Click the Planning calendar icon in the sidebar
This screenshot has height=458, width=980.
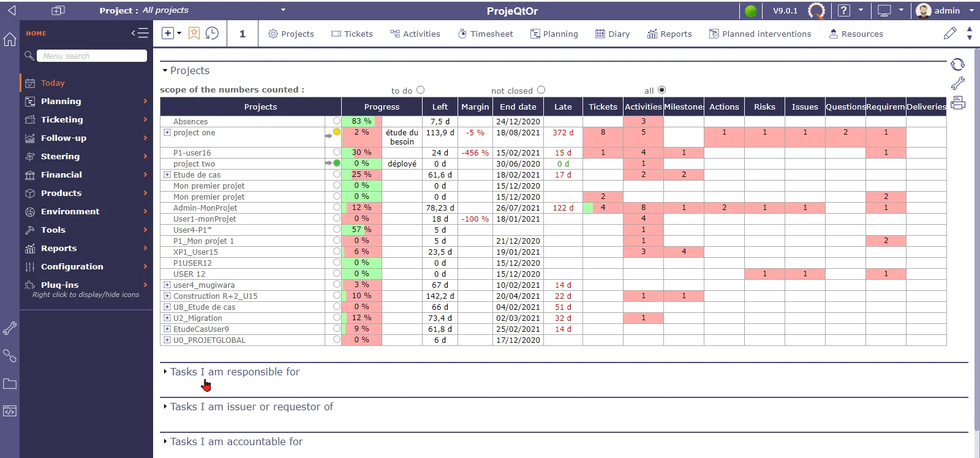tap(30, 101)
